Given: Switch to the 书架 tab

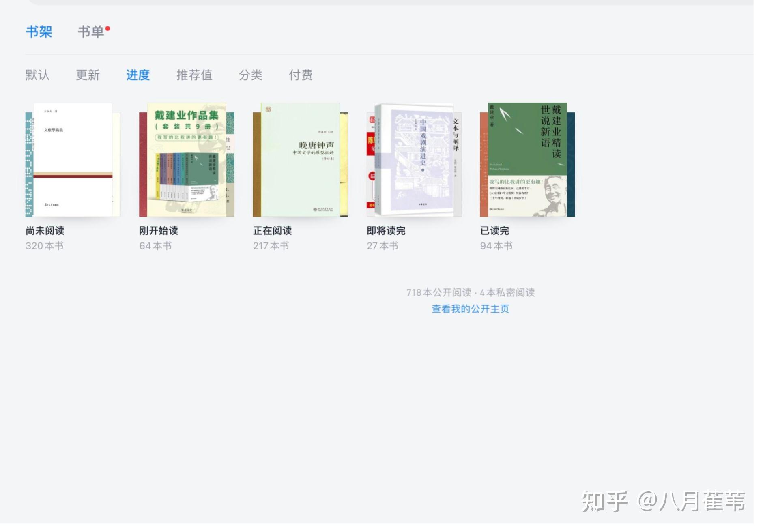Looking at the screenshot, I should click(39, 32).
